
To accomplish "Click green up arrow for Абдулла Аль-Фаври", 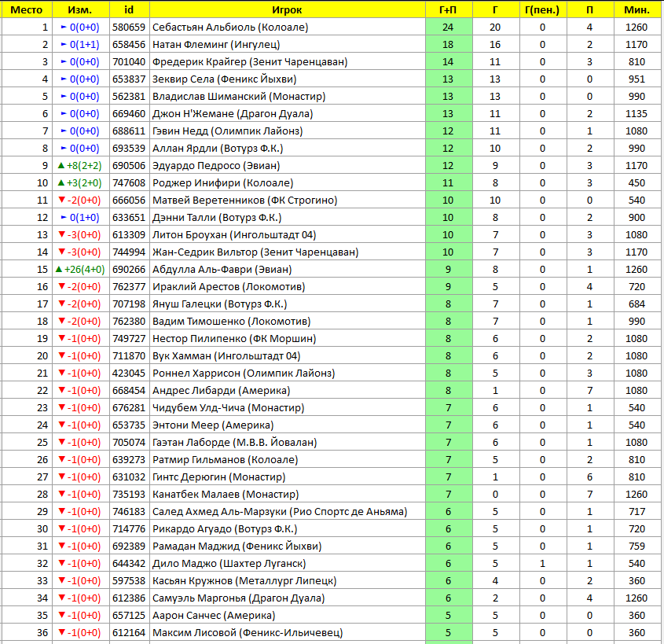I will tap(59, 269).
